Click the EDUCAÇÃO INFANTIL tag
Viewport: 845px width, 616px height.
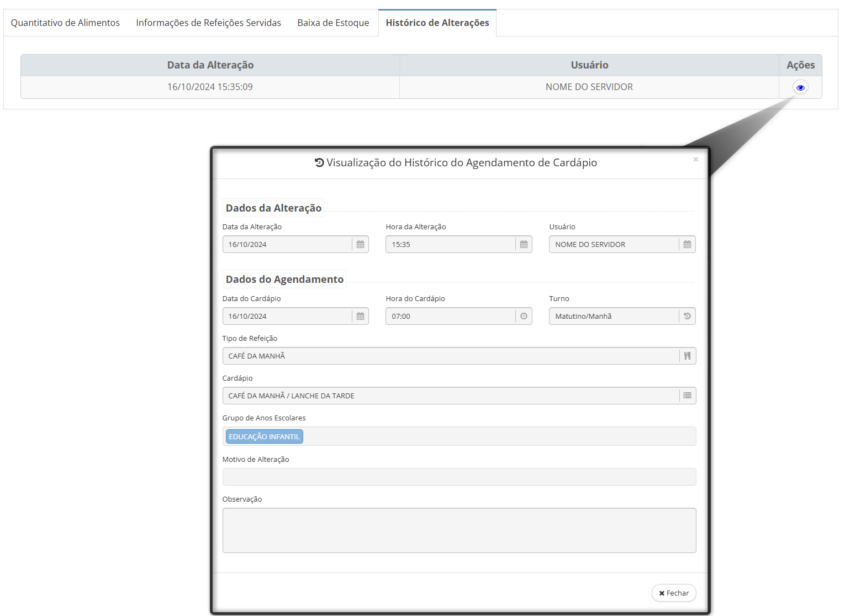[265, 436]
